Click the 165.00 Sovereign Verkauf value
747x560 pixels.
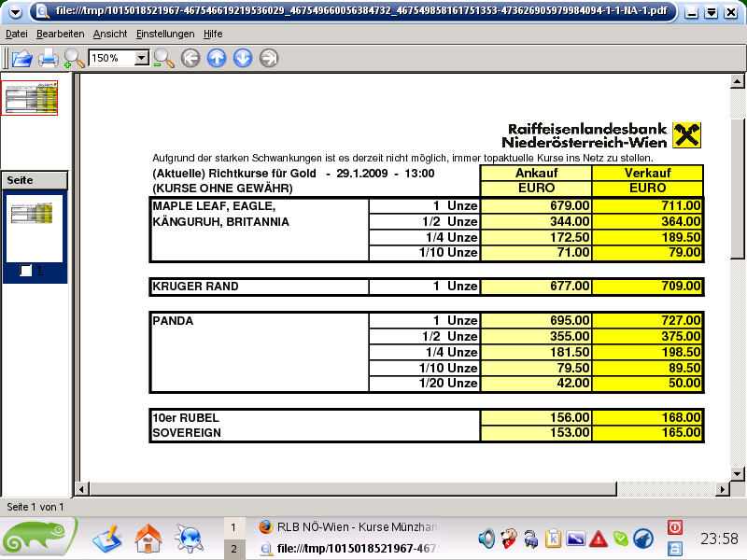pyautogui.click(x=681, y=433)
